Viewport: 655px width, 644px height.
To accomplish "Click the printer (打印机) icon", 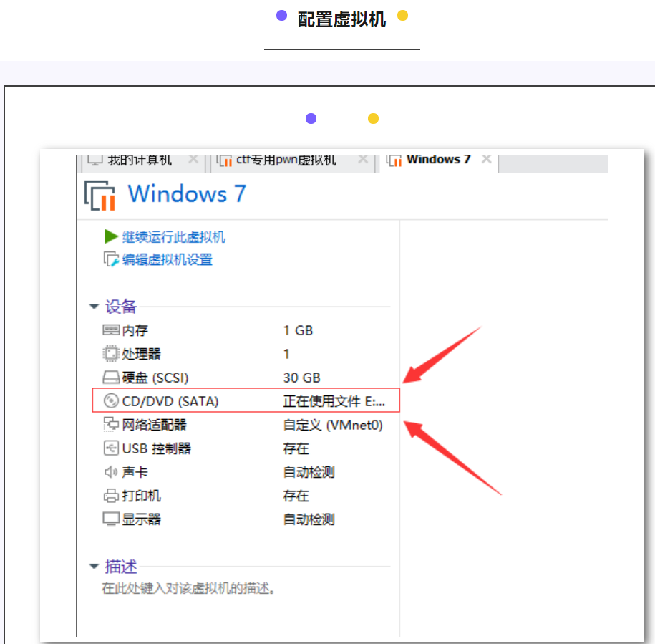I will click(x=111, y=496).
